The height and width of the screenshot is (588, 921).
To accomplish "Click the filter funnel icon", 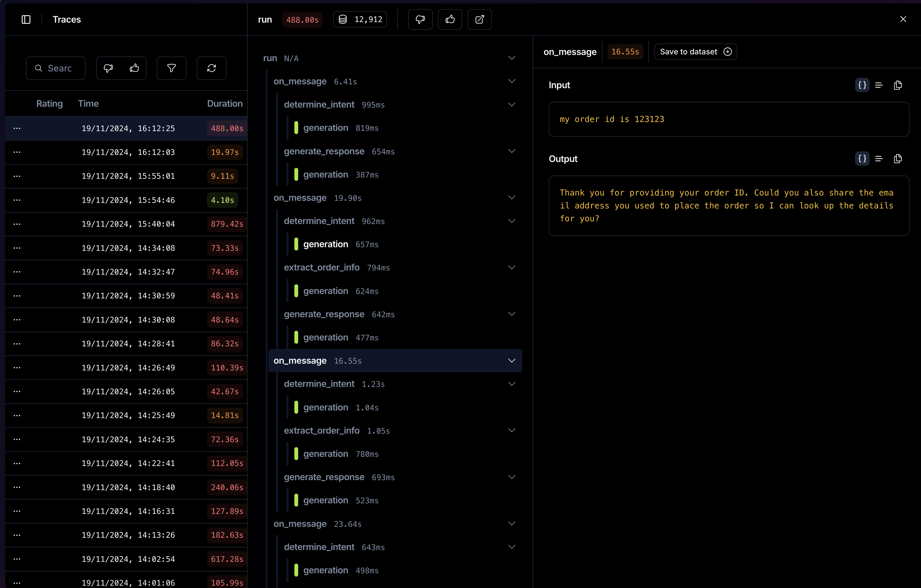I will [171, 68].
